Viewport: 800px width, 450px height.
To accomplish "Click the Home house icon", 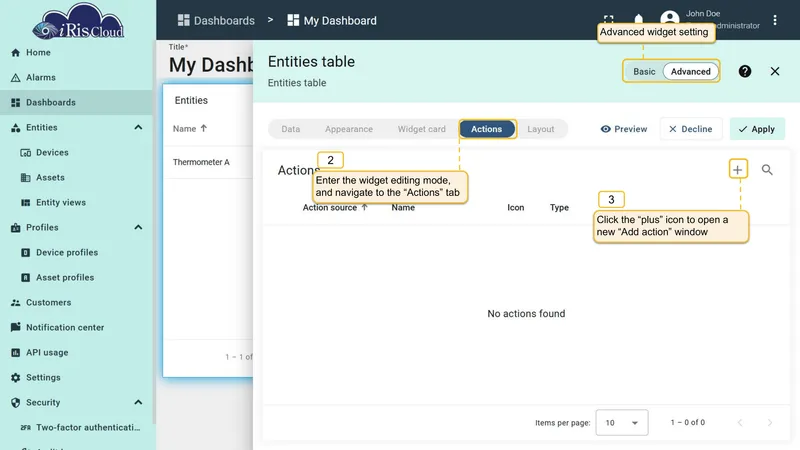I will [15, 53].
